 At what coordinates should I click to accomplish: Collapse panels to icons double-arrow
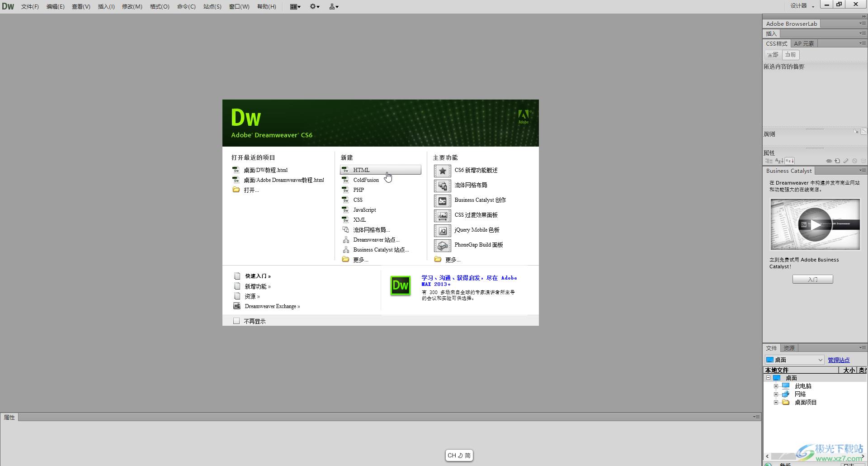point(864,16)
